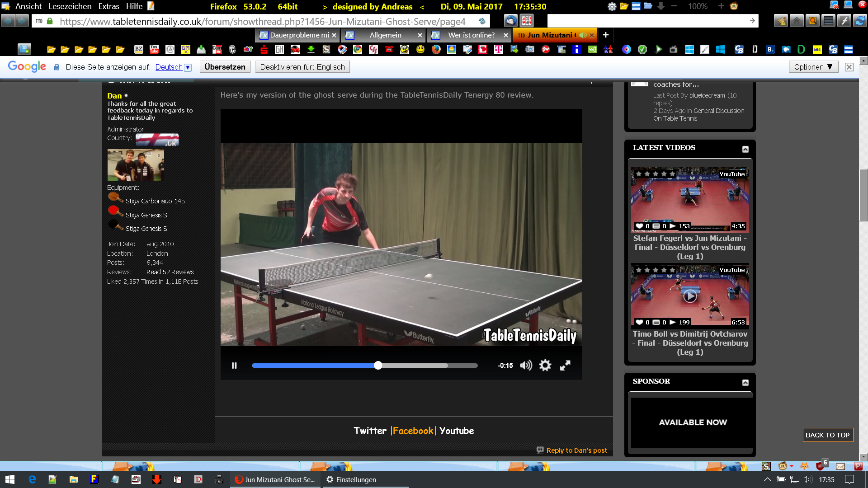Image resolution: width=868 pixels, height=488 pixels.
Task: Open video quality settings gear
Action: click(545, 366)
